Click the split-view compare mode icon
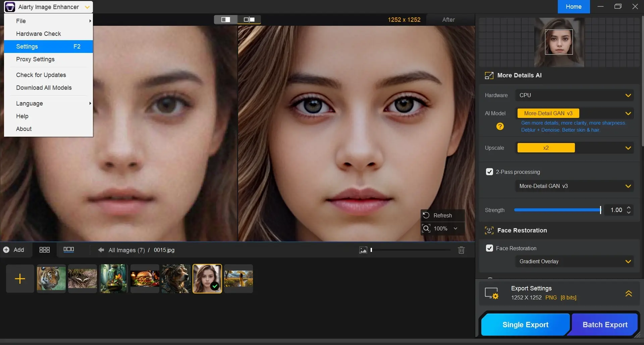 pos(226,20)
